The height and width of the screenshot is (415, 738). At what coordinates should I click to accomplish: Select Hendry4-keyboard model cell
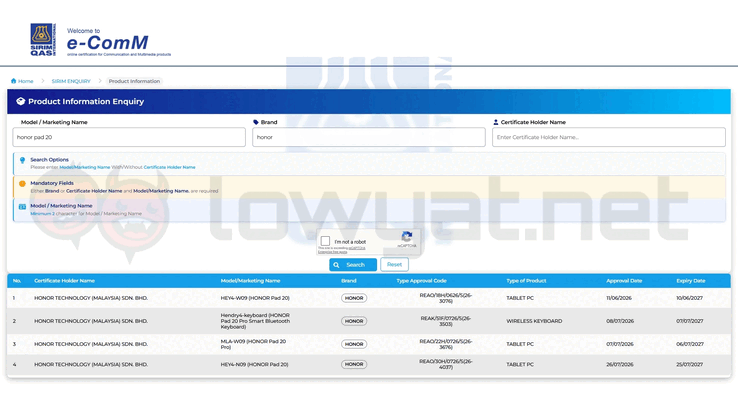point(255,321)
